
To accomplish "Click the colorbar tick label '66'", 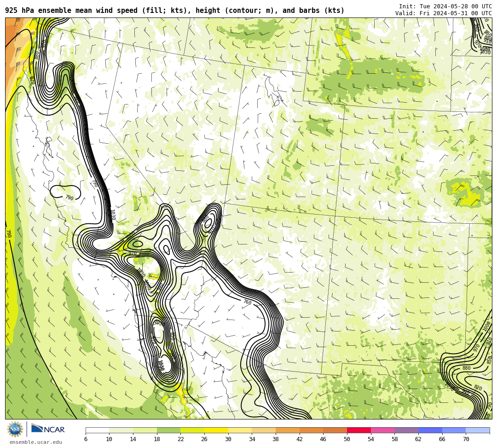I will (x=442, y=439).
